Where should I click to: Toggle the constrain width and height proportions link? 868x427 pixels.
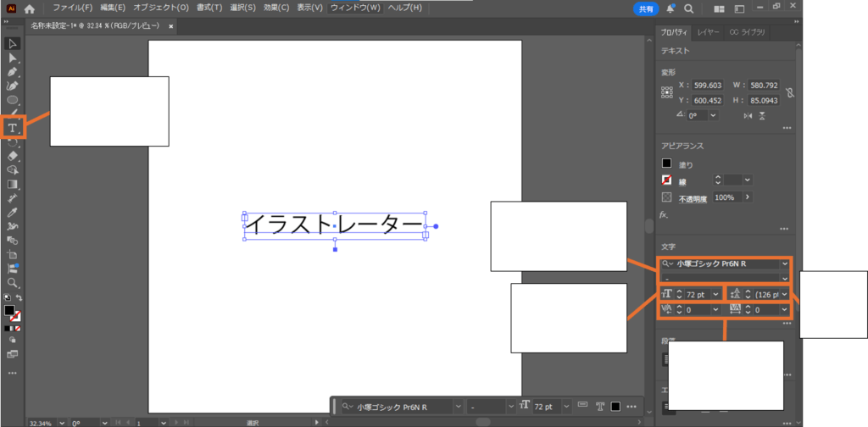789,92
